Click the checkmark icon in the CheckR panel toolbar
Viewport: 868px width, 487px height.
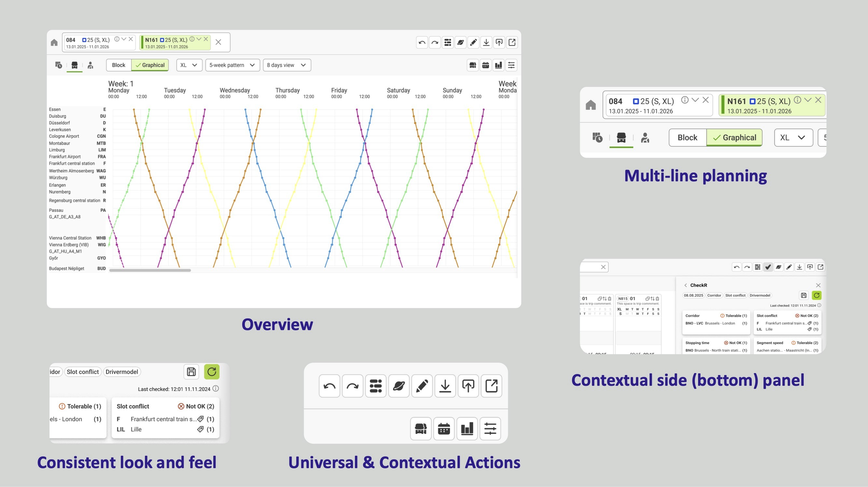click(768, 267)
